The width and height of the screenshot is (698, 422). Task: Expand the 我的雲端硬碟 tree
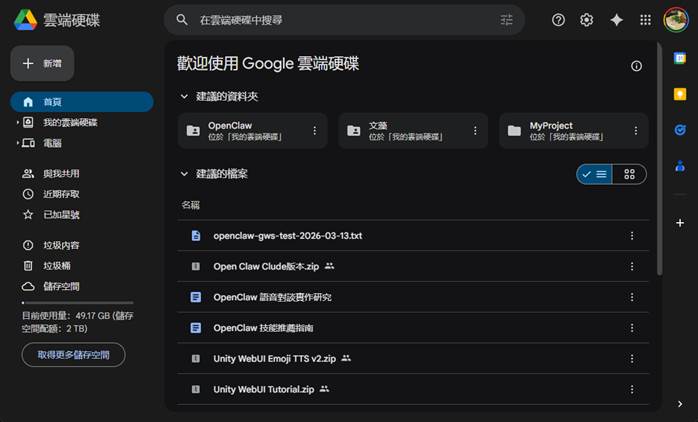click(17, 123)
